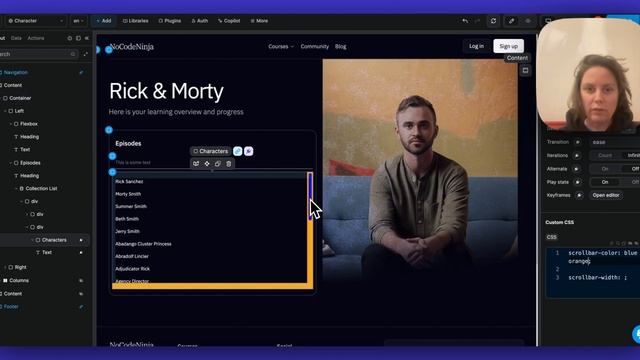
Task: Toggle visibility of bottom Content layer
Action: [x=81, y=293]
